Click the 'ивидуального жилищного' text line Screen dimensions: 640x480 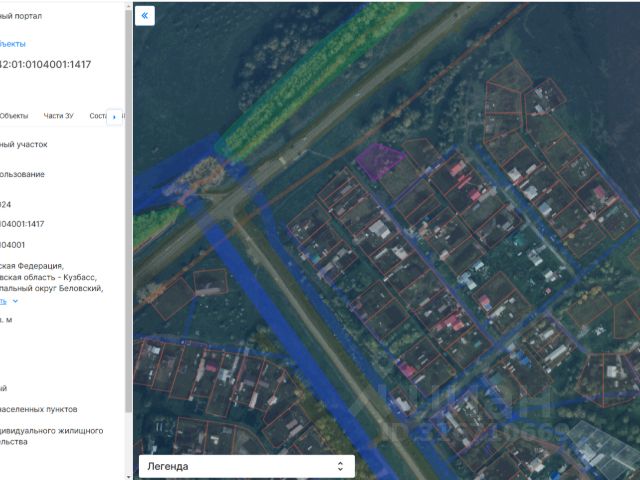[51, 431]
